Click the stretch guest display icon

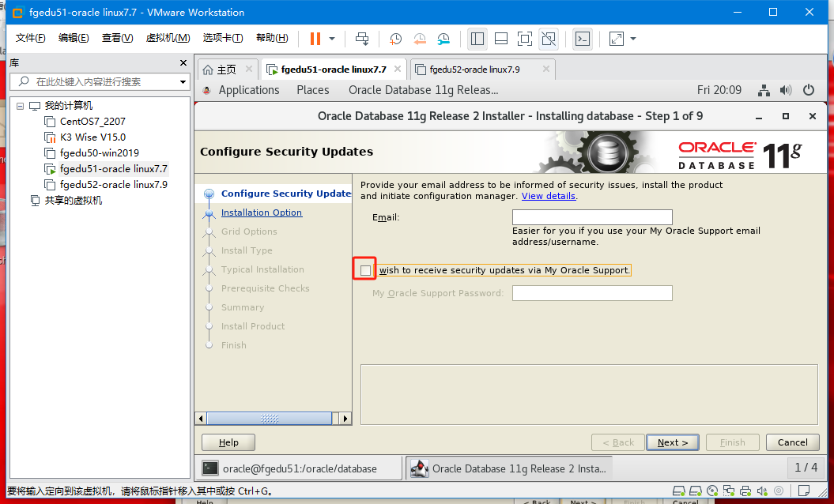(x=617, y=38)
